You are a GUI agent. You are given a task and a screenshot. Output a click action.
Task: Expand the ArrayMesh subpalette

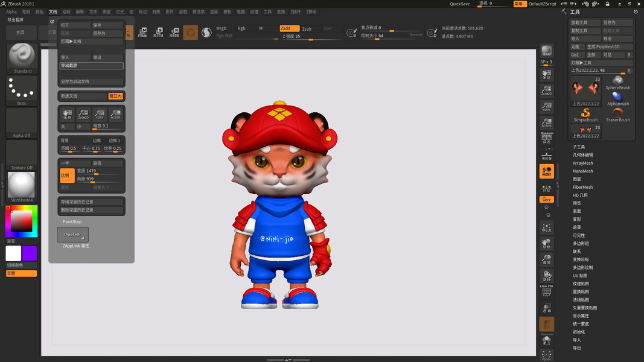(x=583, y=163)
